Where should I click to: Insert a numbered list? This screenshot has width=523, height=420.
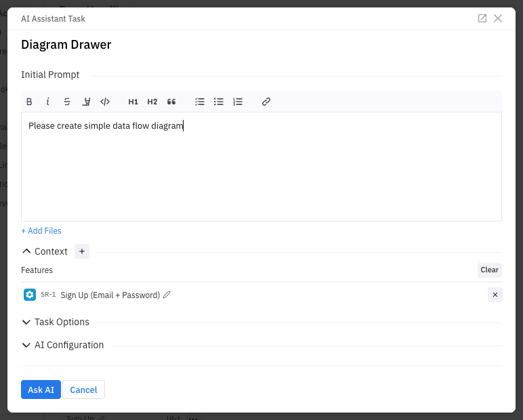click(x=238, y=102)
